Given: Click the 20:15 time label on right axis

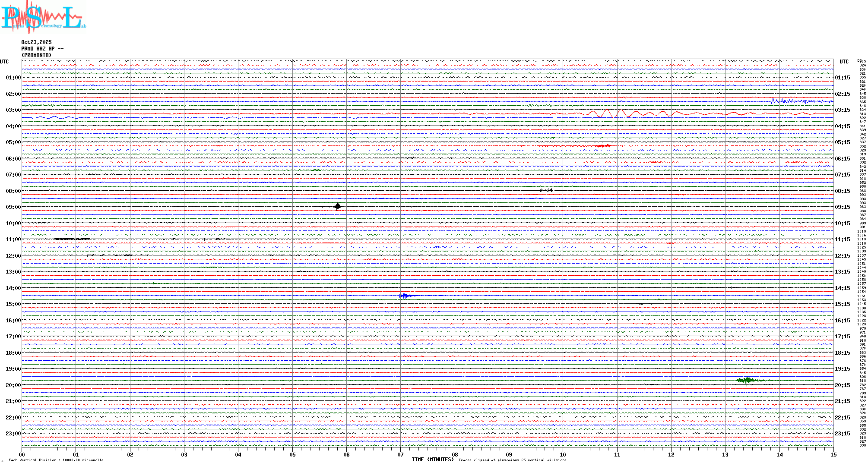Looking at the screenshot, I should click(842, 385).
